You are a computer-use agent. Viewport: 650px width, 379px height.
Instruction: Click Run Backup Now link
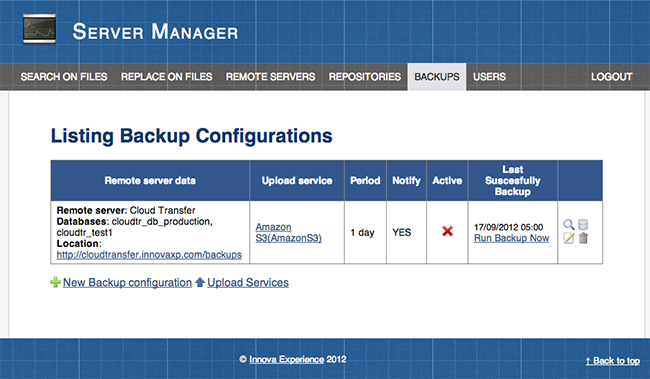[512, 238]
